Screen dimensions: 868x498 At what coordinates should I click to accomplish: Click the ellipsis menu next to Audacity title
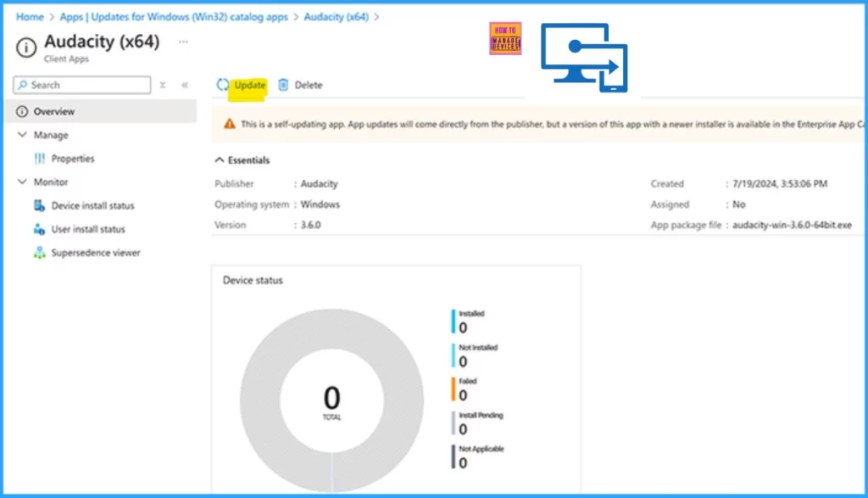tap(183, 42)
